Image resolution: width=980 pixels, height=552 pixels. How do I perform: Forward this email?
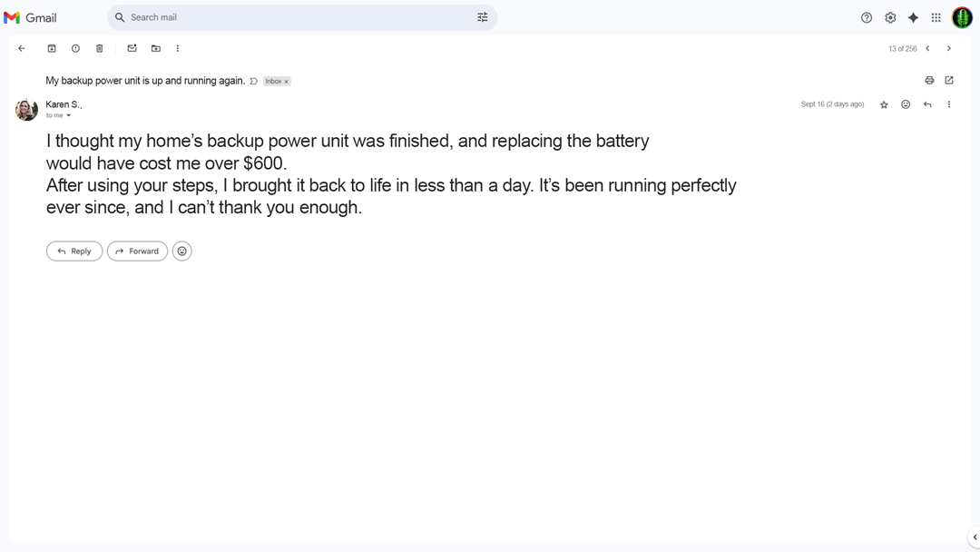(x=137, y=251)
